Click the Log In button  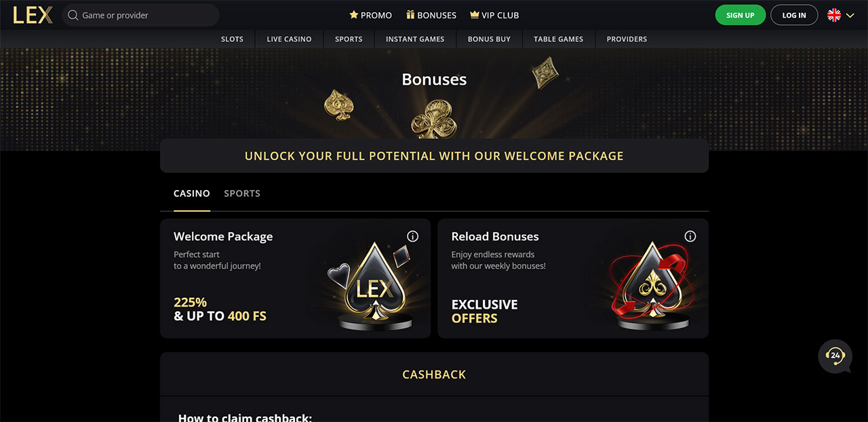[794, 15]
